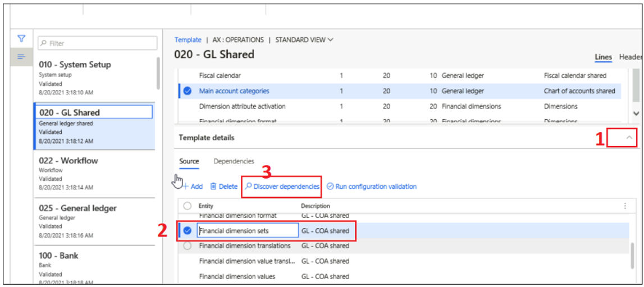Image resolution: width=644 pixels, height=287 pixels.
Task: Click the Filter search box
Action: (97, 43)
